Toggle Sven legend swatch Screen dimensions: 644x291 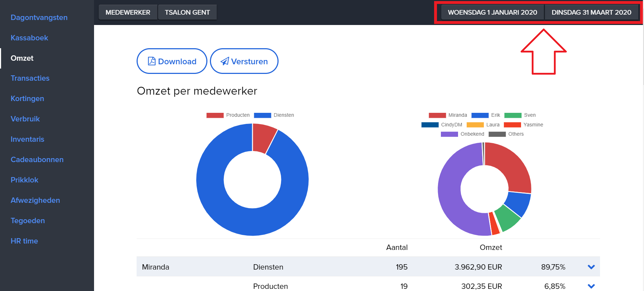(x=513, y=115)
